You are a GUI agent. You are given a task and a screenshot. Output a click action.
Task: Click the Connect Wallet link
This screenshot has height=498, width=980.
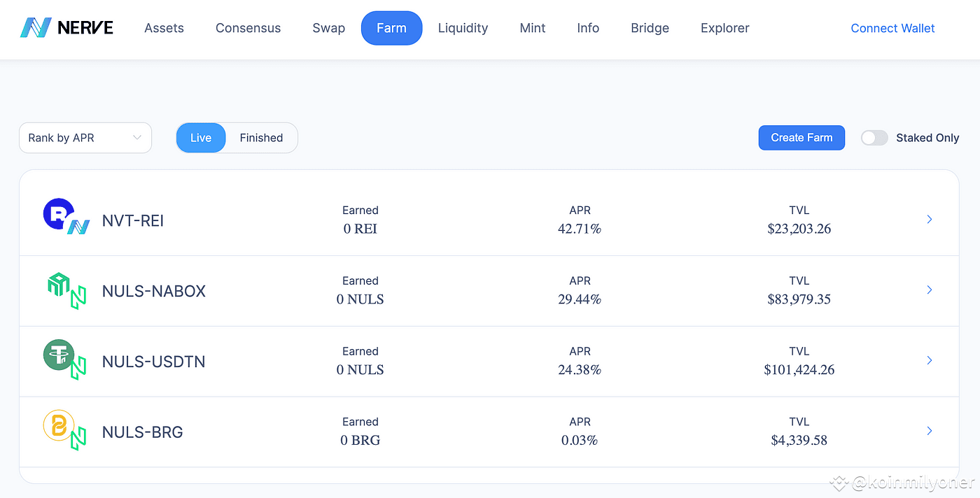coord(892,28)
